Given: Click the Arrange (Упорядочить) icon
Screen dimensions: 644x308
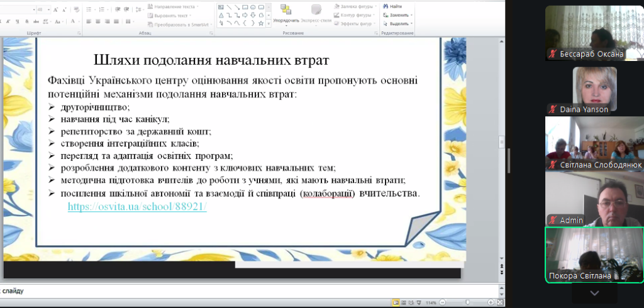Looking at the screenshot, I should click(x=286, y=10).
